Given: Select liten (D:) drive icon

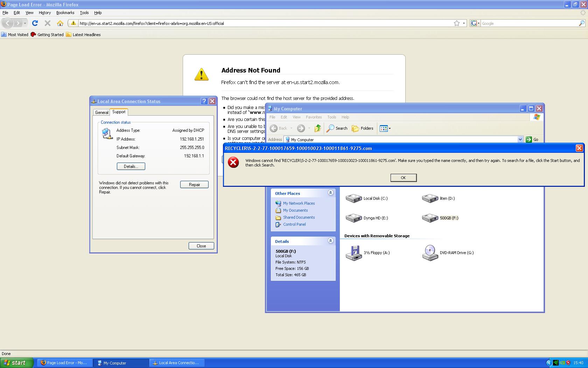Looking at the screenshot, I should point(430,198).
